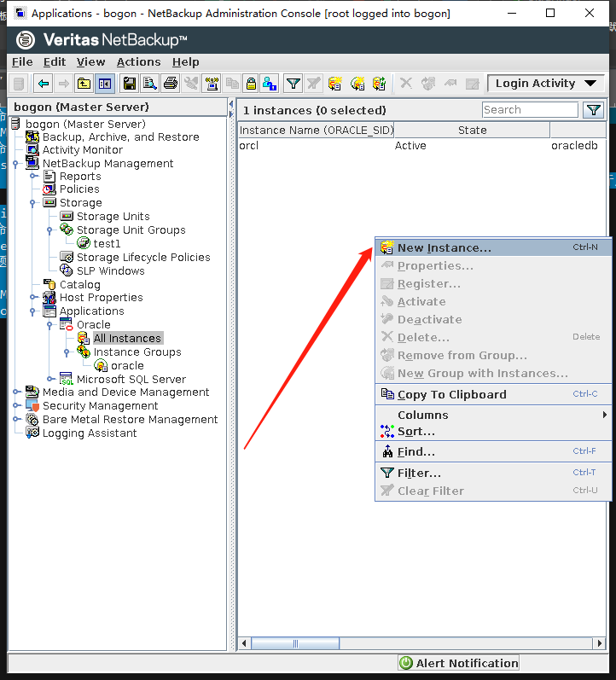Select bogon (Master Server) root tree node
Viewport: 616px width, 680px height.
(x=85, y=125)
